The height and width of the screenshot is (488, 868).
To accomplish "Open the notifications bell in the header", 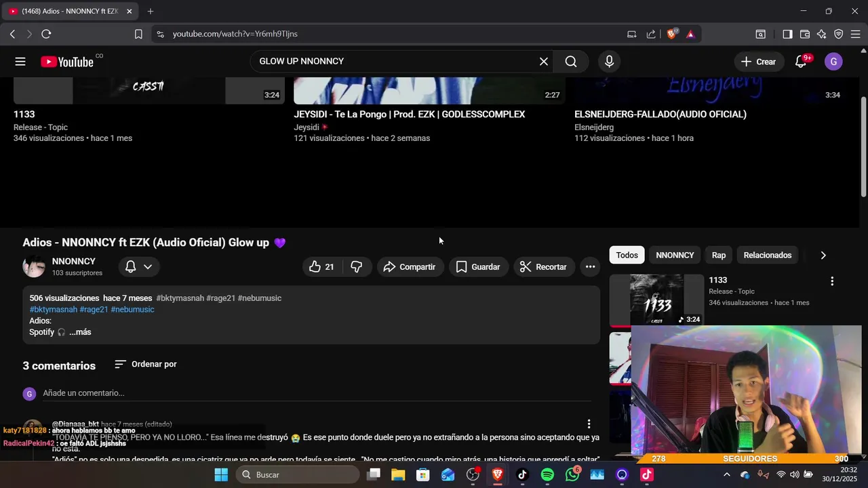I will (x=801, y=62).
